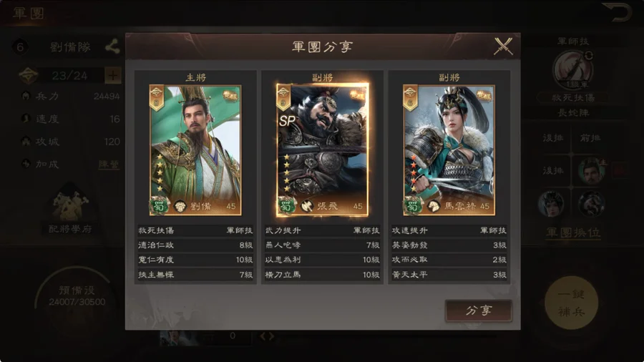Click the back arrow icon at top right

click(x=617, y=11)
